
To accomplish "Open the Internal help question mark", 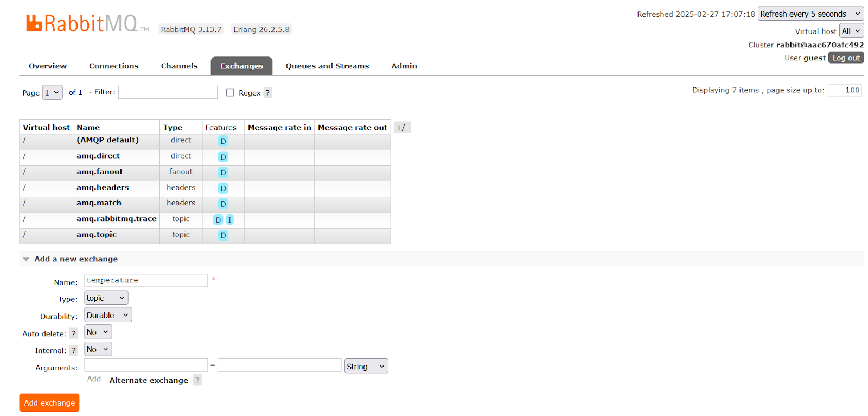I will point(74,351).
